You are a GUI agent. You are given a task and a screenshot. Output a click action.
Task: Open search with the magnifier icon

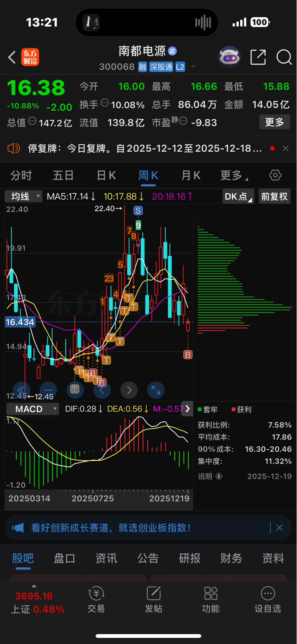[284, 57]
